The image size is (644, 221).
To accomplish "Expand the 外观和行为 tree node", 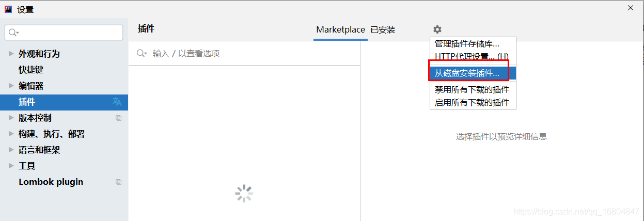I will tap(11, 54).
